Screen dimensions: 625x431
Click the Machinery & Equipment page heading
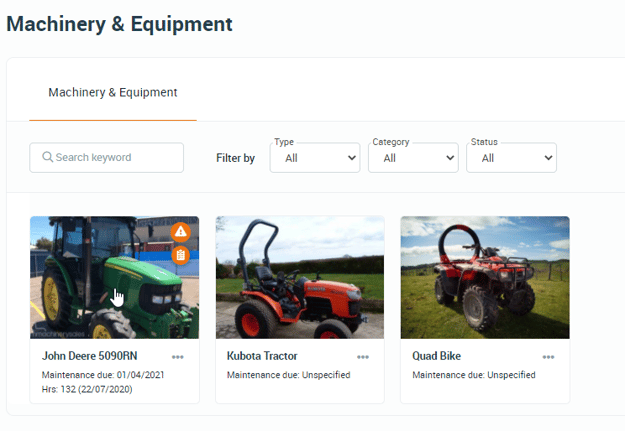tap(119, 24)
